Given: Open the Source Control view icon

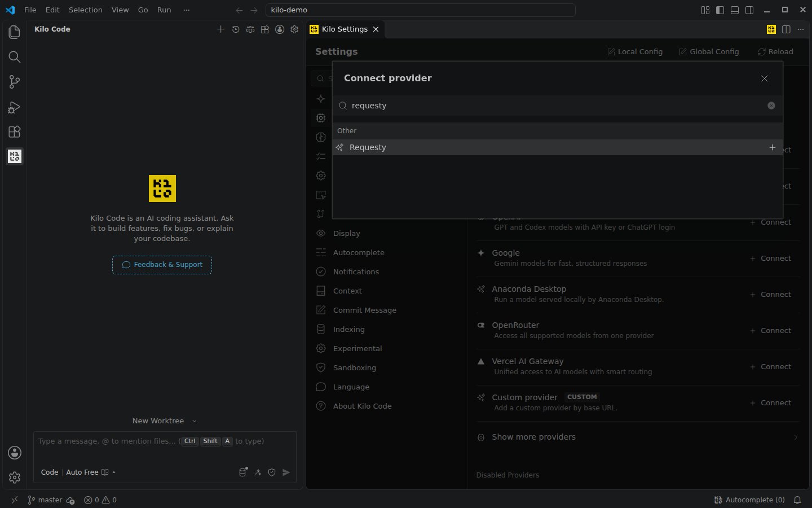Looking at the screenshot, I should [15, 82].
